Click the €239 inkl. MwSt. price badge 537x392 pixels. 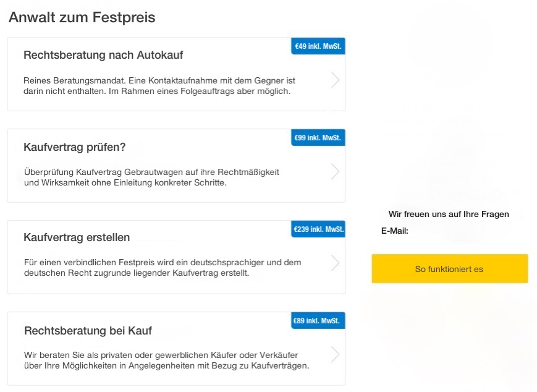click(x=318, y=229)
